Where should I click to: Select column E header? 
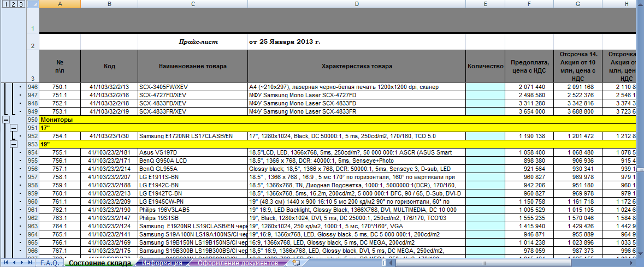(x=485, y=4)
